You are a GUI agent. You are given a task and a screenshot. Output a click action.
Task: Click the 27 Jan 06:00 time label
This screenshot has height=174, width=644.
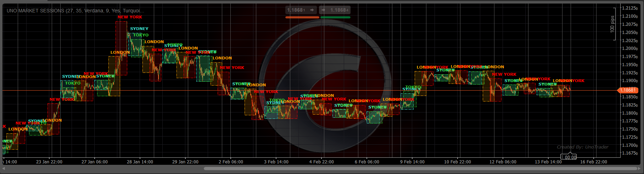pyautogui.click(x=95, y=162)
